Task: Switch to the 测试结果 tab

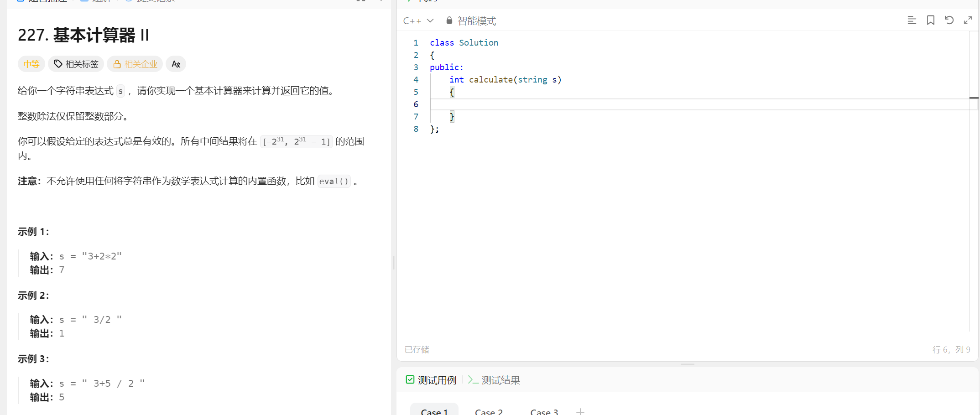Action: tap(494, 380)
